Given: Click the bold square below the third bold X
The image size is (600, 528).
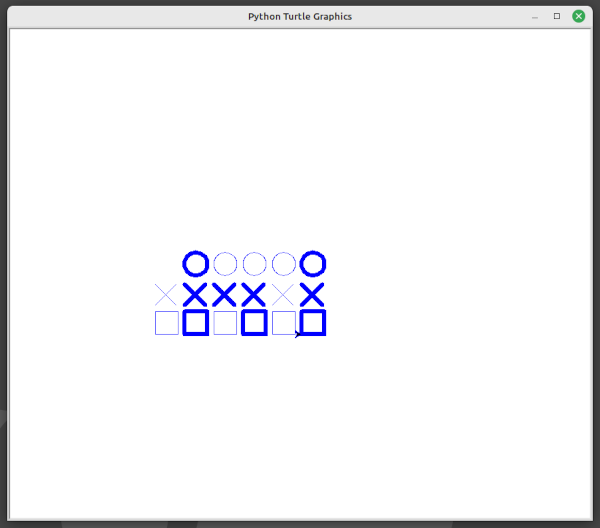Looking at the screenshot, I should 255,323.
